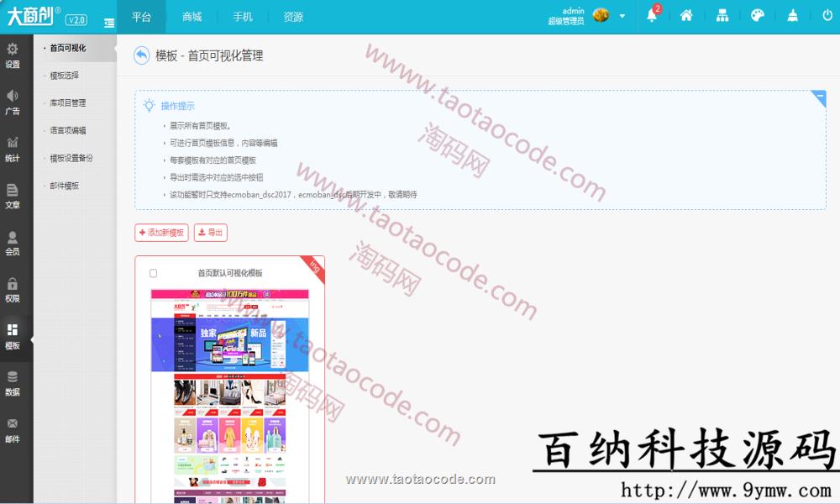
Task: Open the 会员 members section icon
Action: 13,244
